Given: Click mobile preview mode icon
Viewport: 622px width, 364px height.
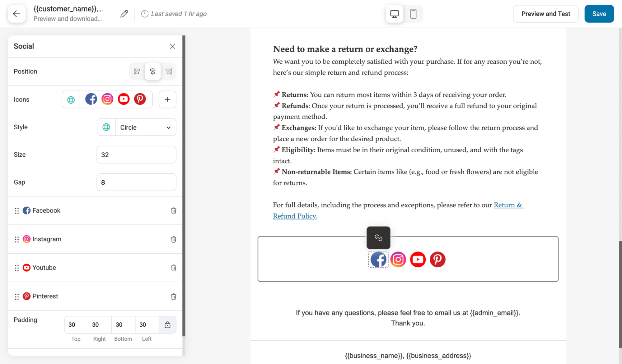Looking at the screenshot, I should pyautogui.click(x=412, y=13).
